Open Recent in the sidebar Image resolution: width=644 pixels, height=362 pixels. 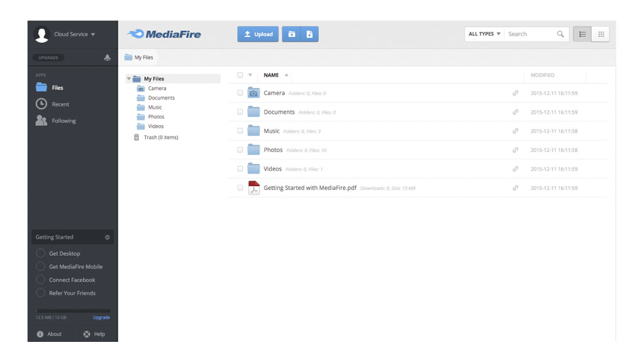point(60,104)
